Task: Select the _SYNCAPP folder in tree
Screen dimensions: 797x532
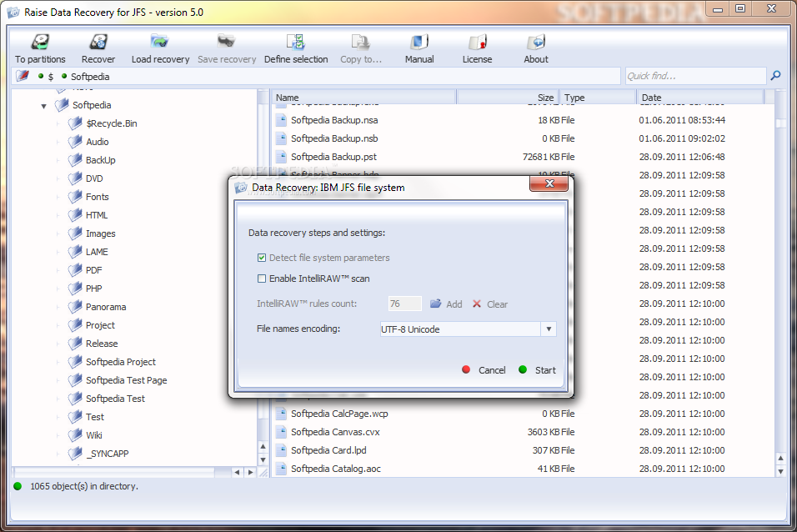Action: [108, 453]
